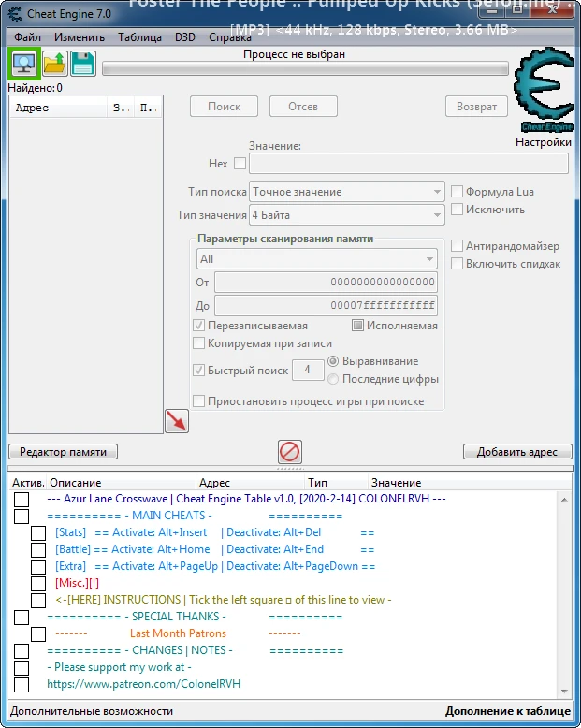Select the [Battle] Activate: Alt+Home row

[x=284, y=549]
